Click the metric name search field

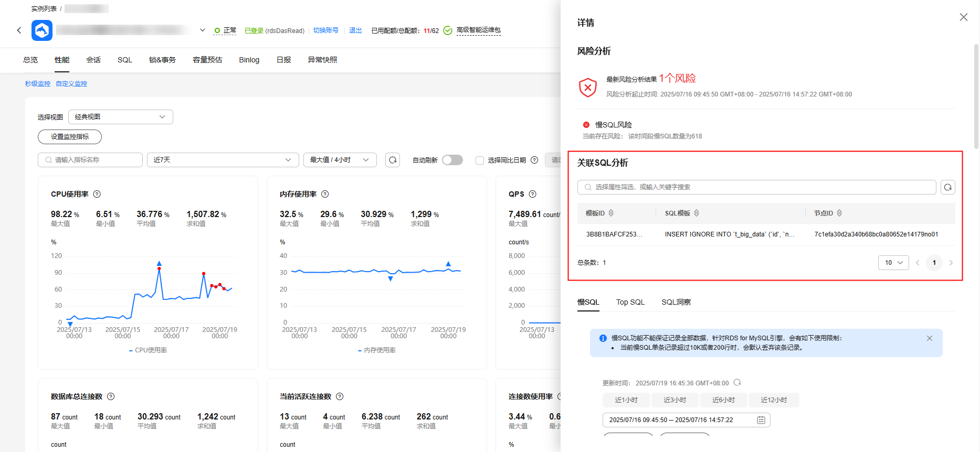pyautogui.click(x=90, y=160)
